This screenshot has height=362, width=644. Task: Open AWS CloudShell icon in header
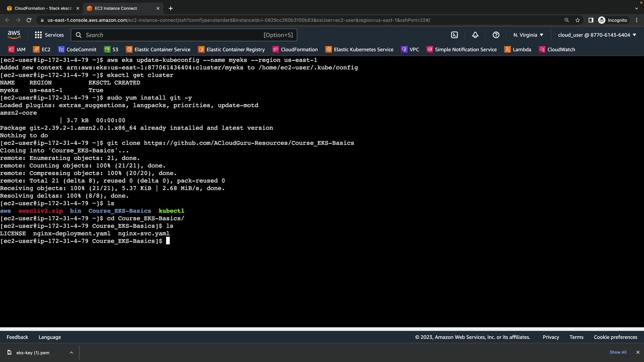click(x=454, y=35)
